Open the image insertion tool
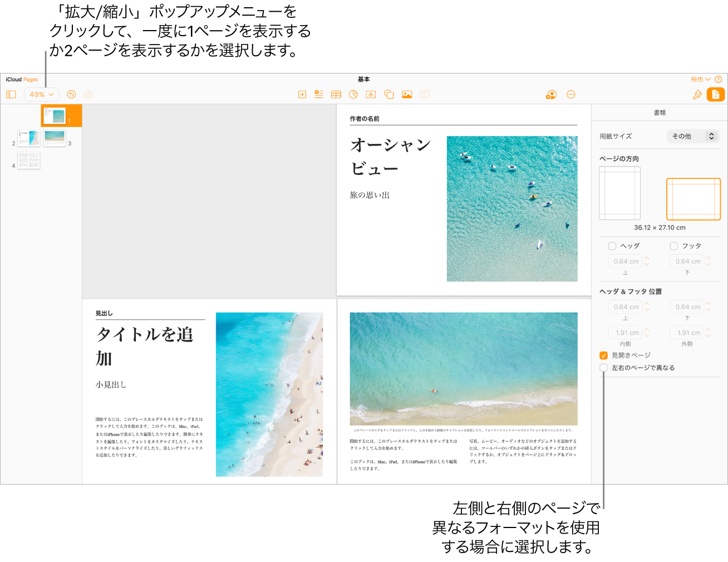This screenshot has width=728, height=562. click(x=407, y=94)
